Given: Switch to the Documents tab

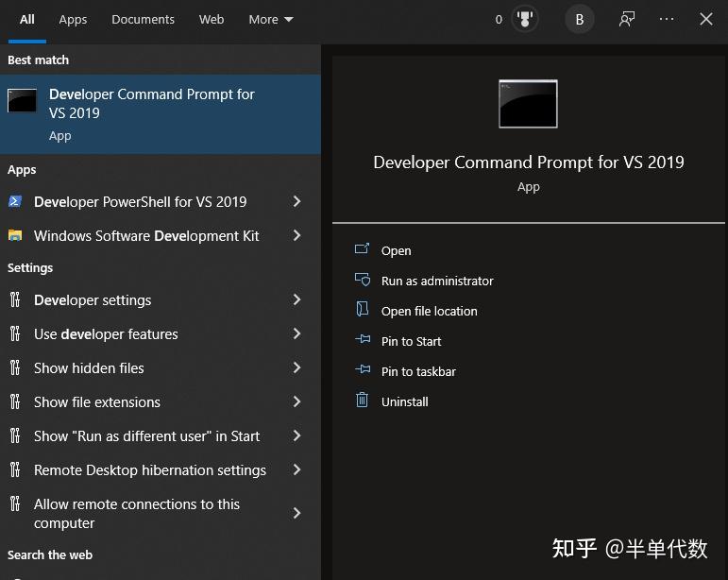Looking at the screenshot, I should click(143, 20).
